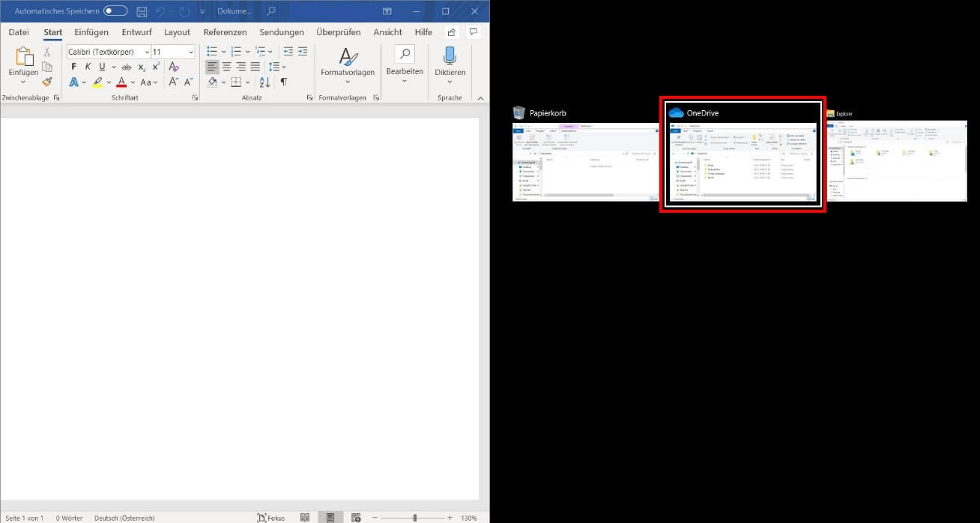Increase paragraph indent
This screenshot has width=980, height=523.
click(x=303, y=52)
